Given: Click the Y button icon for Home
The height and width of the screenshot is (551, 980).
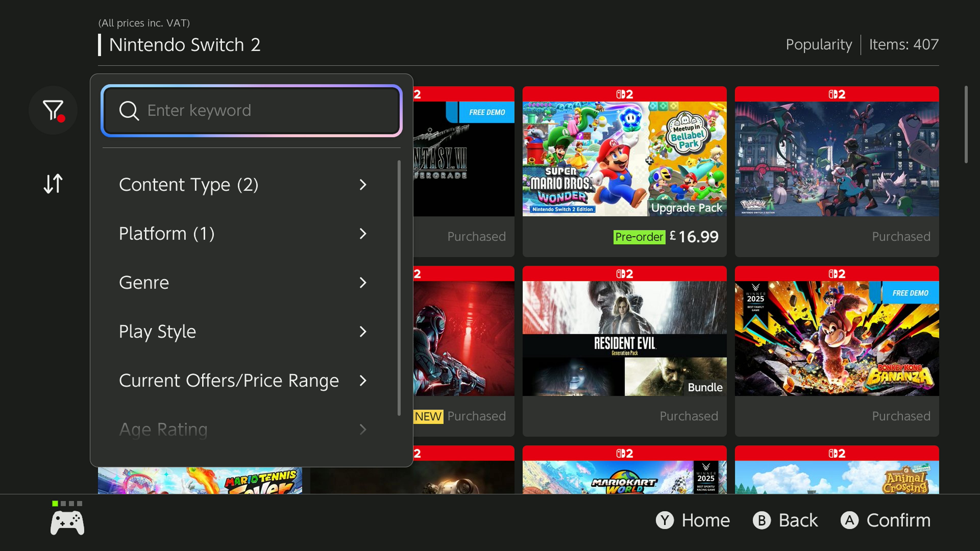Looking at the screenshot, I should (x=665, y=520).
